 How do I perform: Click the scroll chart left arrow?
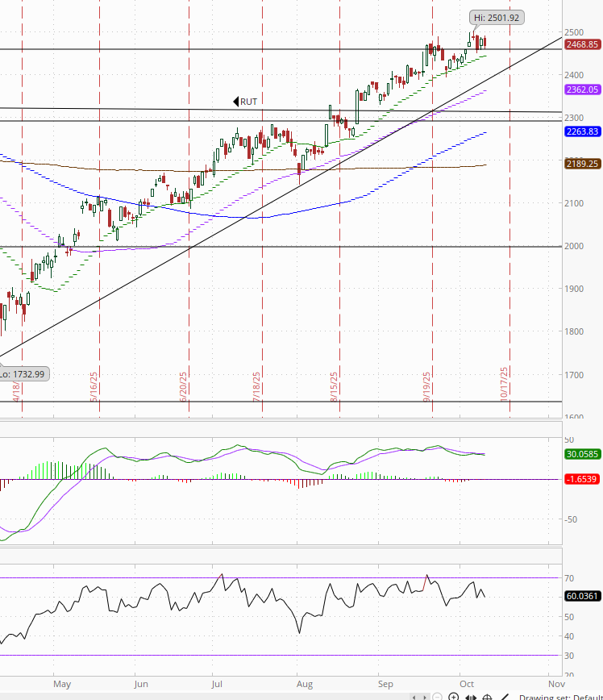[x=414, y=698]
